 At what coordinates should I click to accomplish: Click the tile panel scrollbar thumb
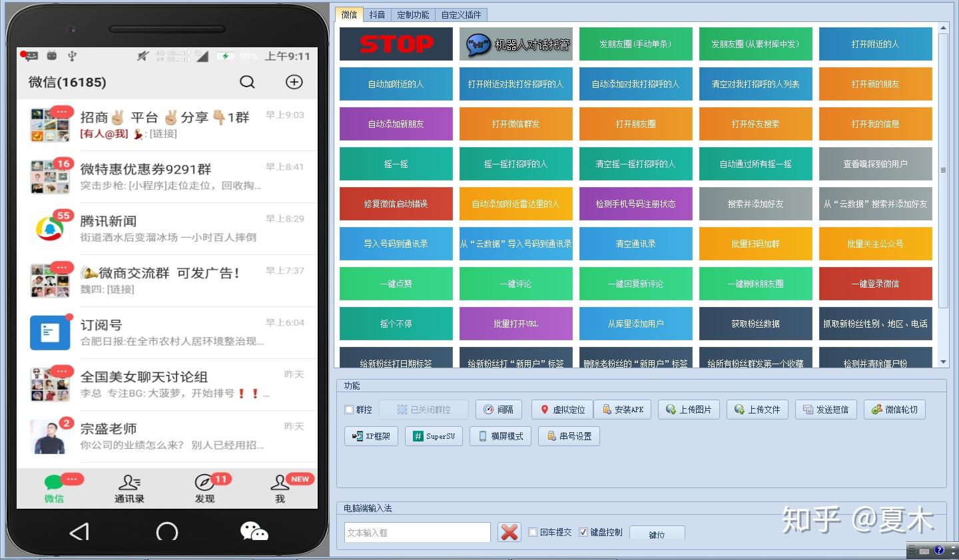click(x=943, y=170)
